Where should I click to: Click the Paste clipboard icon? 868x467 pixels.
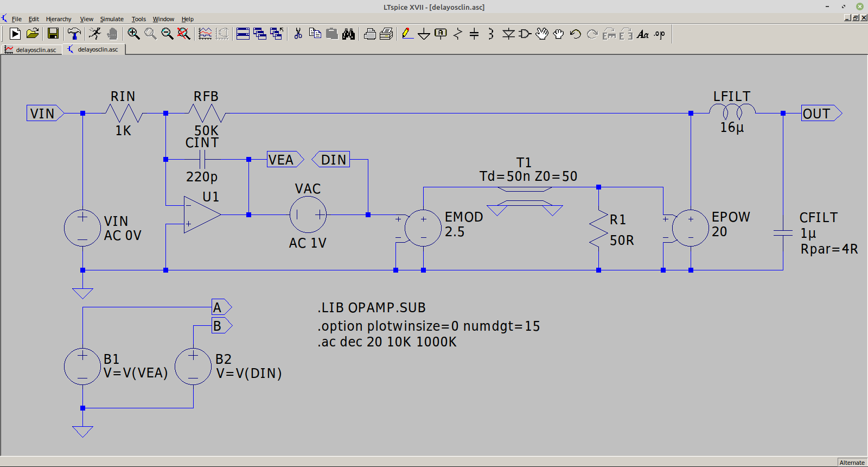tap(331, 34)
